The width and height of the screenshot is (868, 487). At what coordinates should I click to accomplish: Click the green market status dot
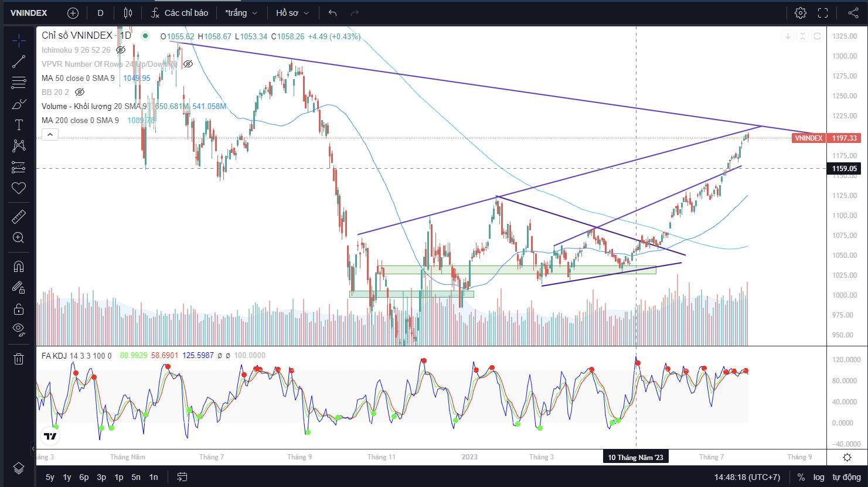pos(145,36)
